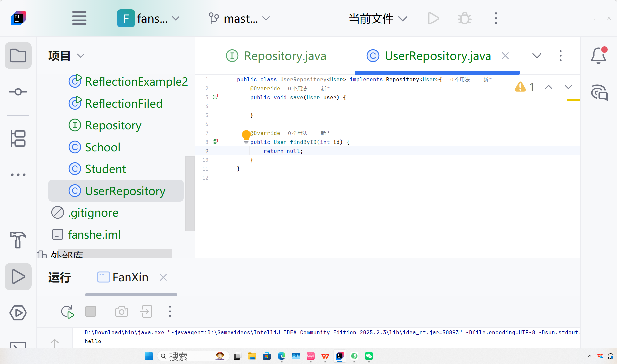Screen dimensions: 617x364
Task: Run the program with the green Run icon
Action: [433, 18]
